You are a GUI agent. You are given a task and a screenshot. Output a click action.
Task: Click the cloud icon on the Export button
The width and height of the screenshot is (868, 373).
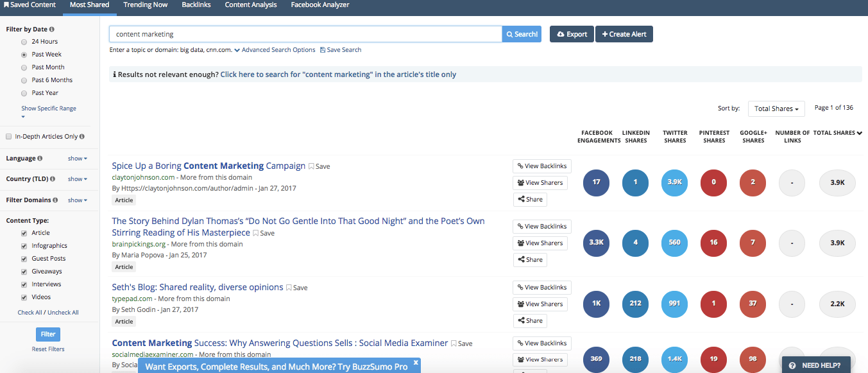560,34
